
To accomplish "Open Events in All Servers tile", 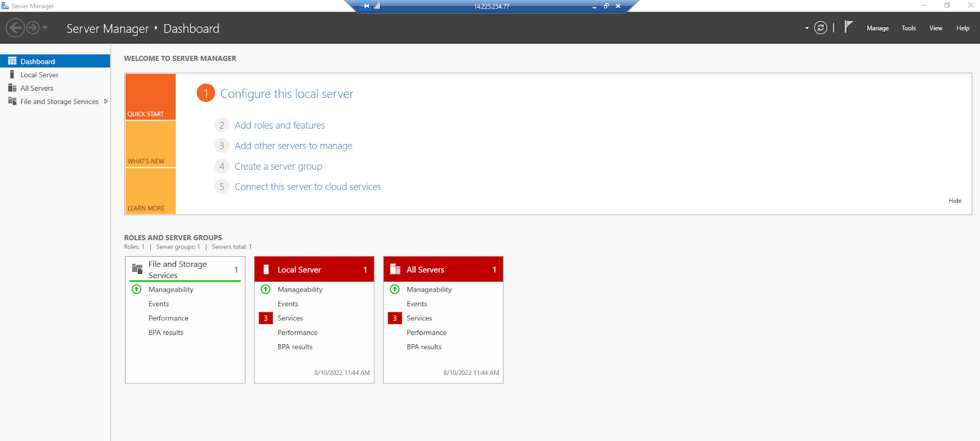I will [x=417, y=304].
